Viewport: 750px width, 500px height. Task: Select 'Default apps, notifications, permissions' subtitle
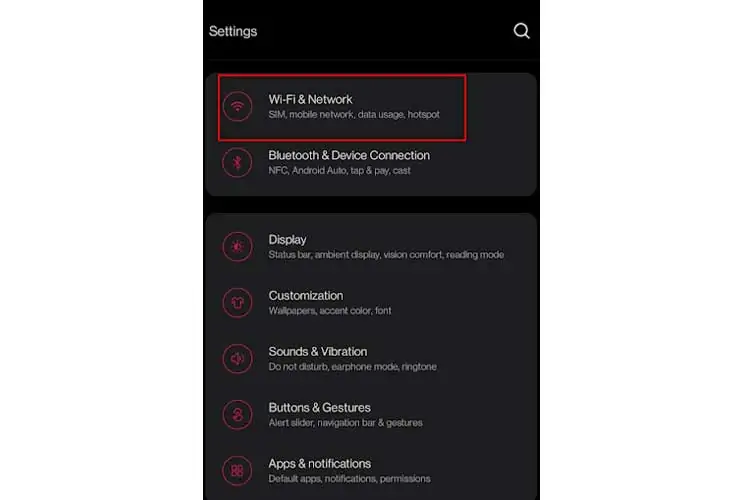(x=349, y=478)
